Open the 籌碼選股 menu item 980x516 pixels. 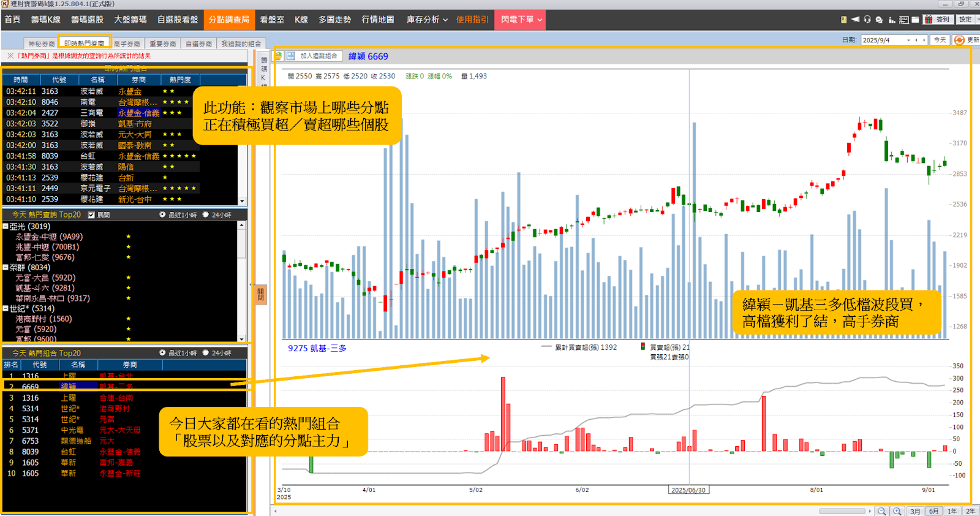(87, 20)
